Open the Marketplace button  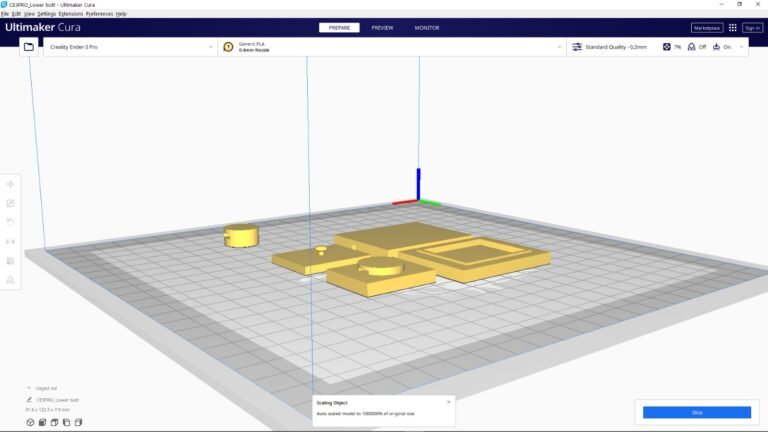[707, 28]
